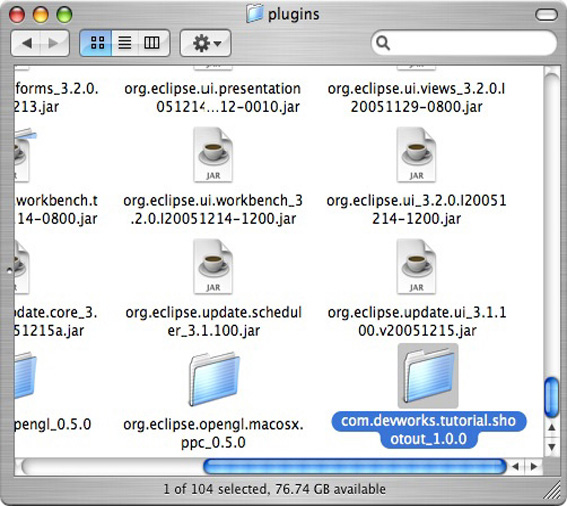Click the org.eclipse.ui.workbench_3.2.0.I20051214-1200.jar label
Image resolution: width=567 pixels, height=506 pixels.
(x=213, y=209)
